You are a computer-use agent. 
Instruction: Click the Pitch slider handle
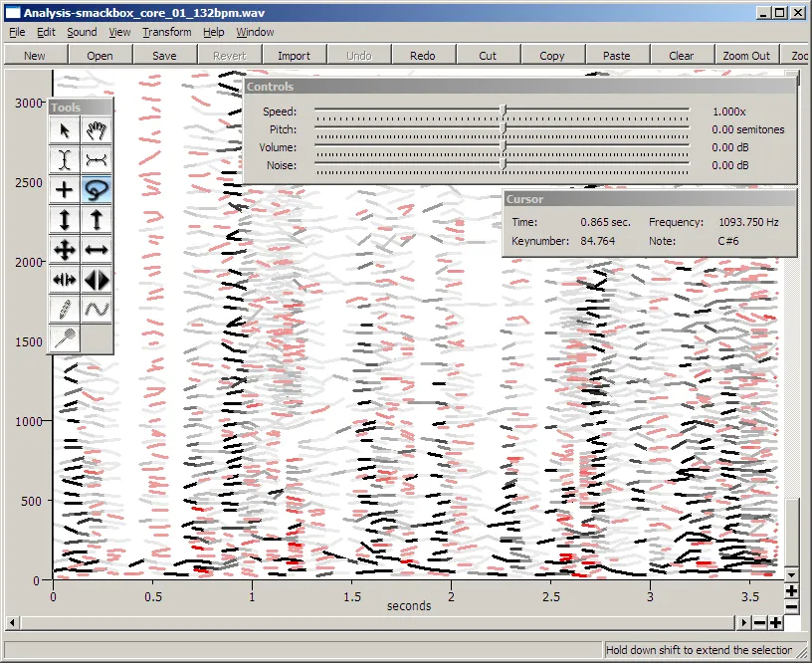pos(503,129)
